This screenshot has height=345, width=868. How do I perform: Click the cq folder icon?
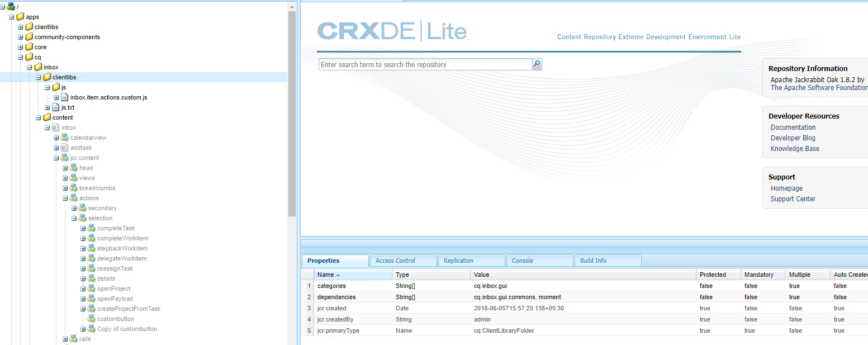point(29,57)
